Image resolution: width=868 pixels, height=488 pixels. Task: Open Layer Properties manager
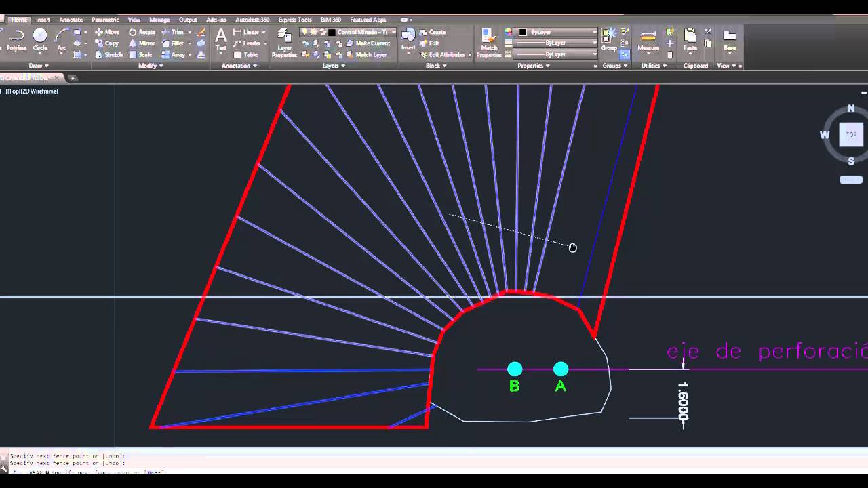pos(284,43)
